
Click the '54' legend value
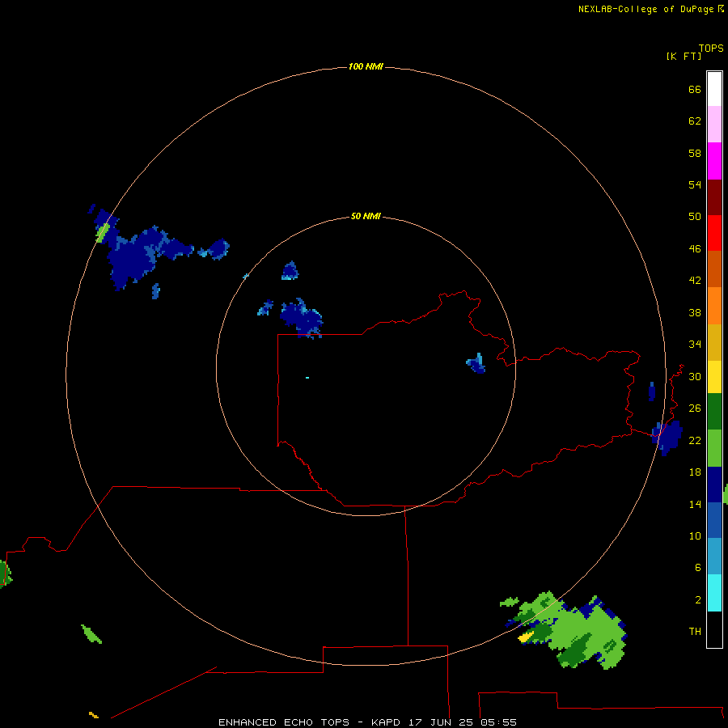(x=695, y=184)
